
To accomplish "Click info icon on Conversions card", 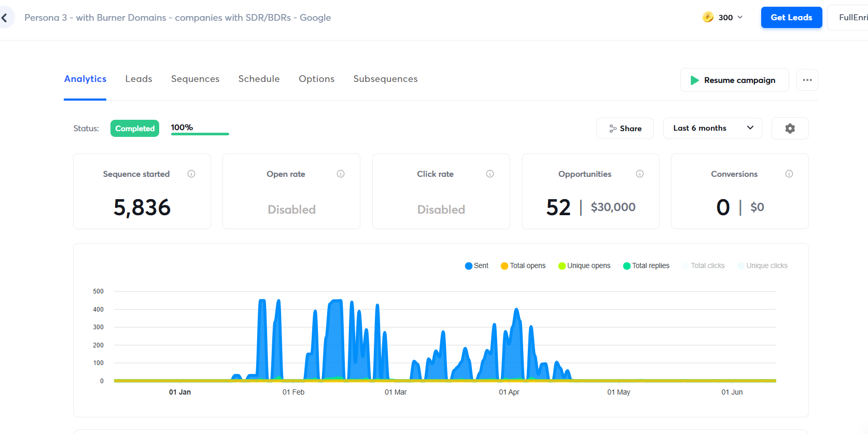I will tap(789, 174).
